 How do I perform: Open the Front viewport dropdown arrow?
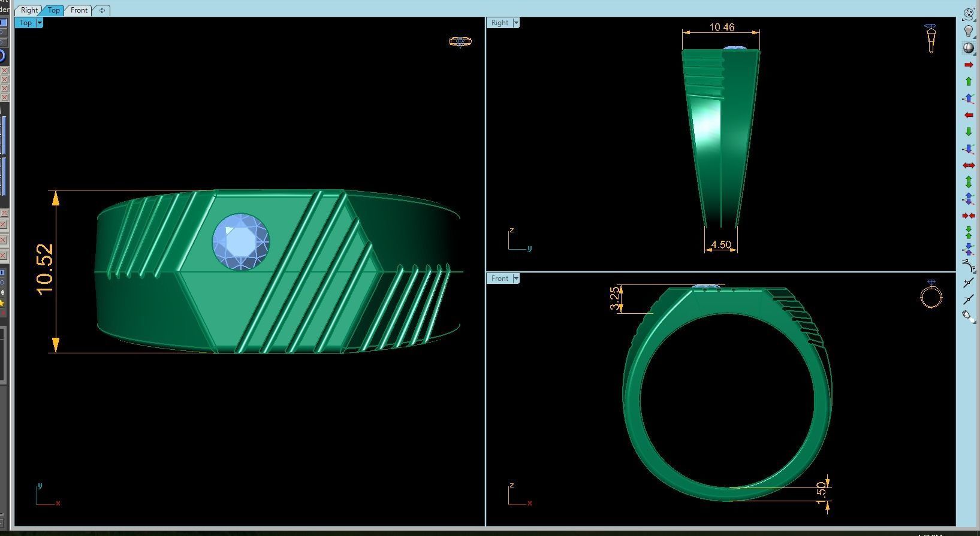[516, 278]
